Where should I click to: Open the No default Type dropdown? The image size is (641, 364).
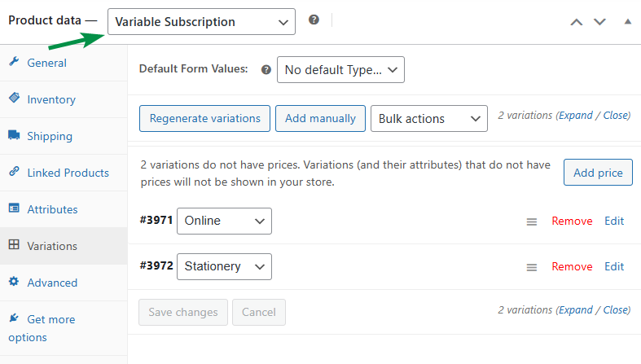coord(340,70)
